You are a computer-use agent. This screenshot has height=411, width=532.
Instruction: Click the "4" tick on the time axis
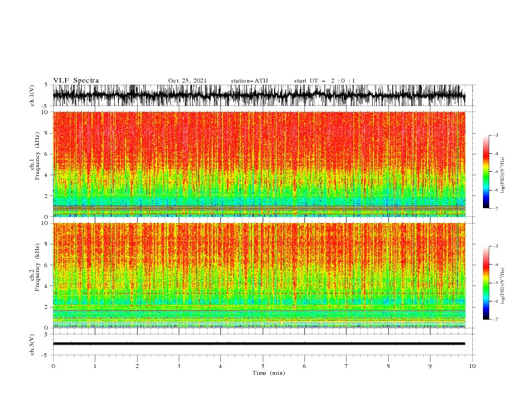(220, 366)
